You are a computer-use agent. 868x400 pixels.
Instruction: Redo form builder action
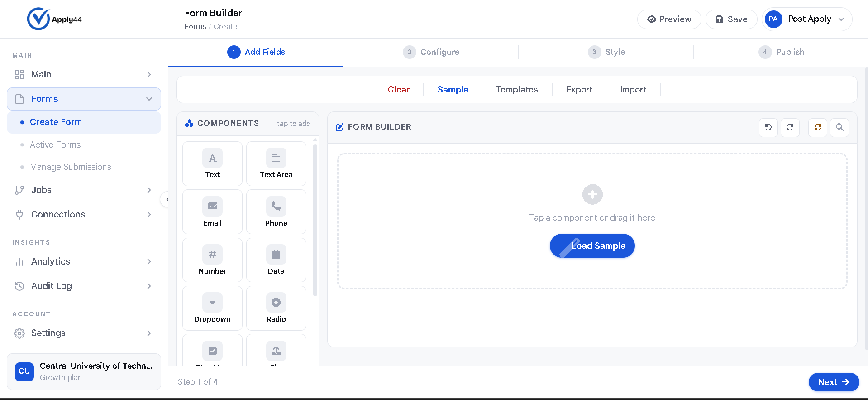(x=790, y=127)
